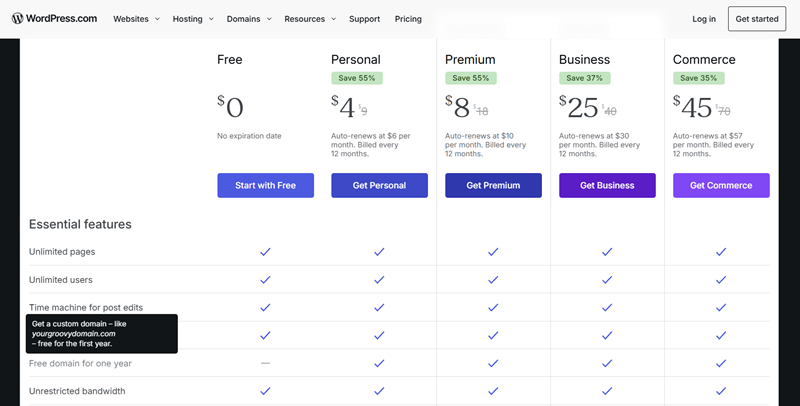Screen dimensions: 800x406
Task: Click the Personal Save 55% badge
Action: coord(357,78)
